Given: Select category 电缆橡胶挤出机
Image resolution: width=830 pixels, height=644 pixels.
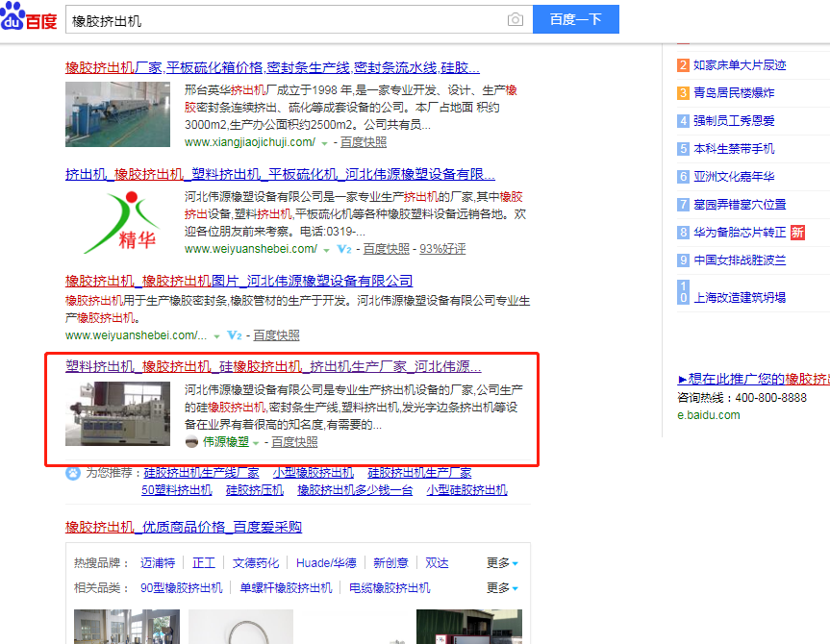Looking at the screenshot, I should (x=390, y=588).
